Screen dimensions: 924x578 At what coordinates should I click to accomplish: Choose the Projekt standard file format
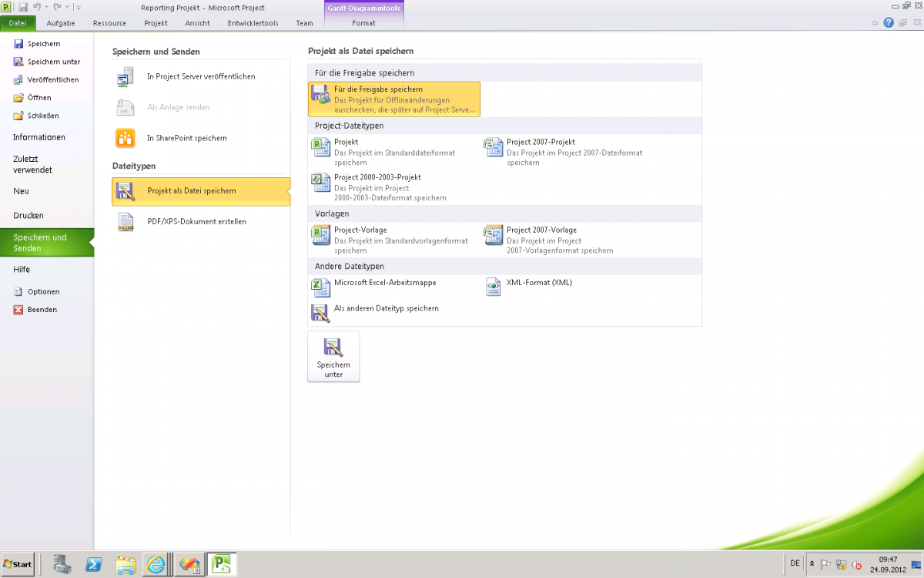(394, 152)
